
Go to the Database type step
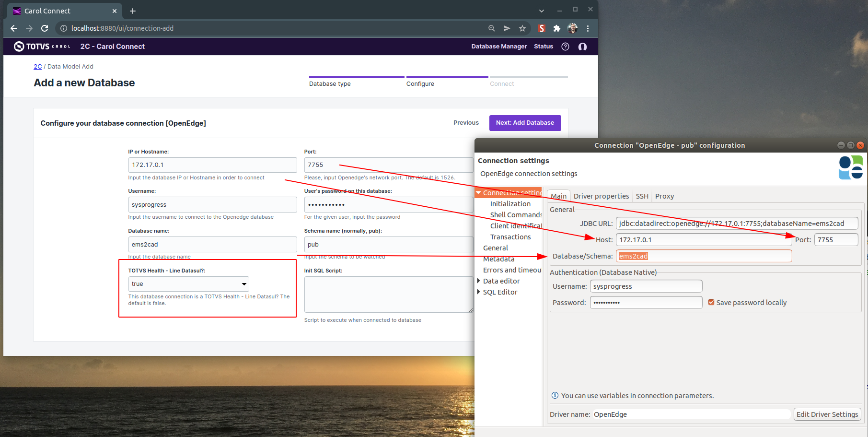pos(330,84)
